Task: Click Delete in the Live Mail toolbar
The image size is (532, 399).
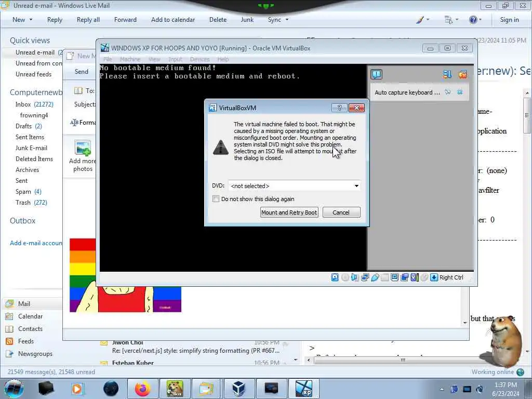Action: pyautogui.click(x=218, y=20)
